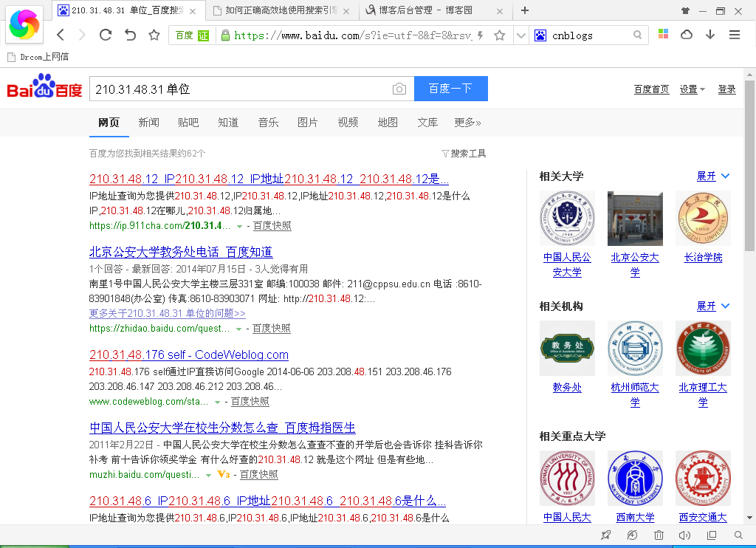The width and height of the screenshot is (756, 548).
Task: Select the 地图 search category
Action: coord(388,123)
